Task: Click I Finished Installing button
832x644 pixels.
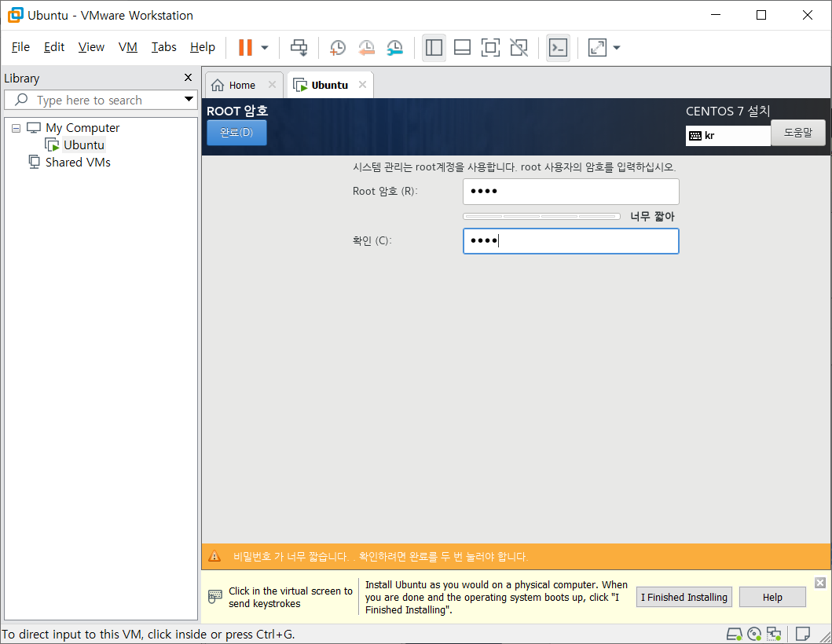Action: (x=684, y=598)
